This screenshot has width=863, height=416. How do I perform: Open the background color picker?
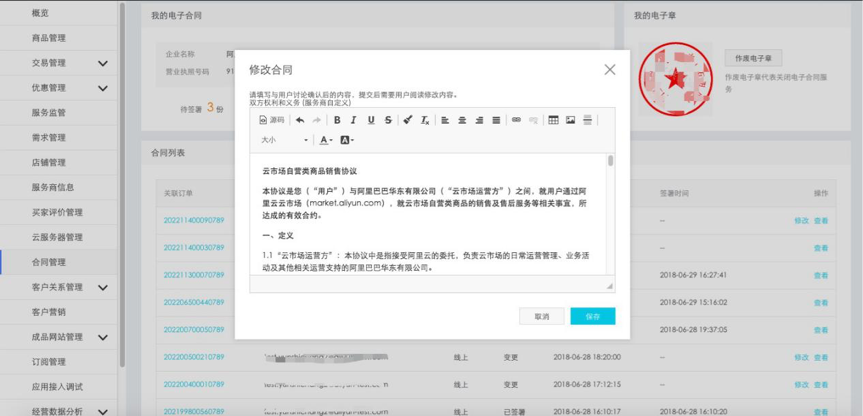pos(347,140)
